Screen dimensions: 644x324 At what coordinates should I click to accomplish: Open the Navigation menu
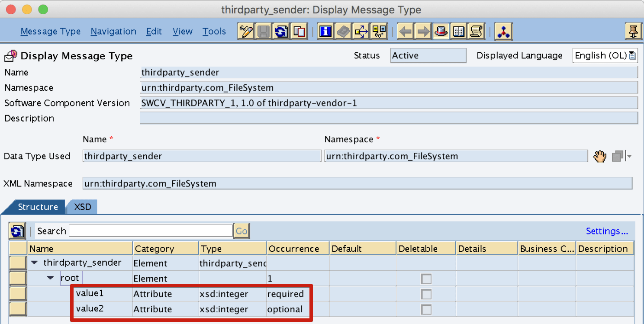(x=113, y=31)
